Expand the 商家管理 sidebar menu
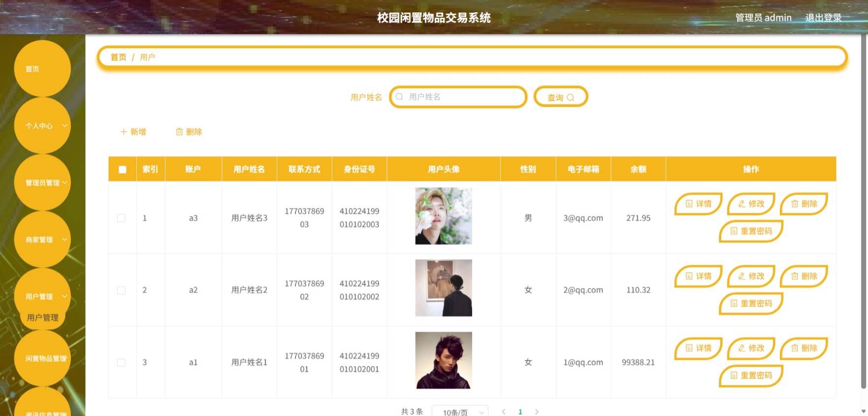868x416 pixels. (42, 240)
